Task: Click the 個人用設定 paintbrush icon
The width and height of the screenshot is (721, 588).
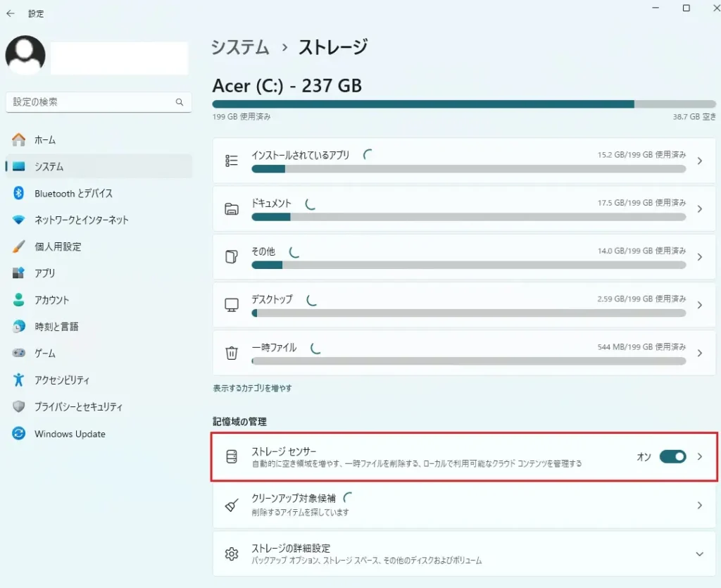Action: tap(19, 246)
